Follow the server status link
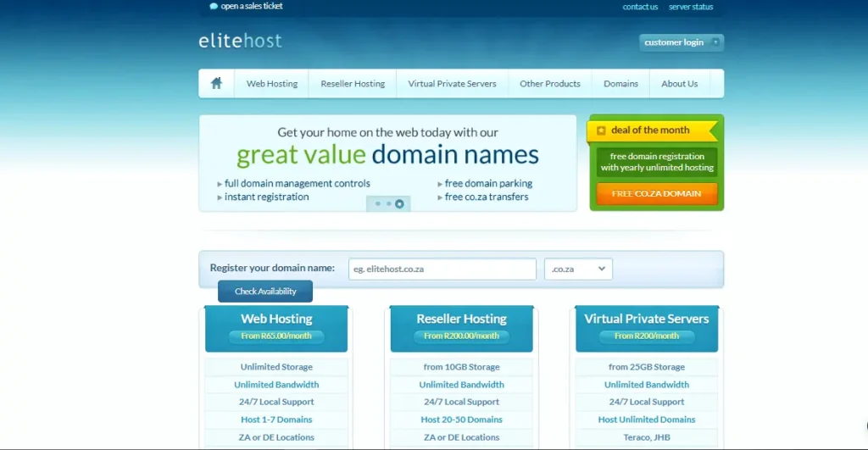This screenshot has height=450, width=868. click(690, 7)
